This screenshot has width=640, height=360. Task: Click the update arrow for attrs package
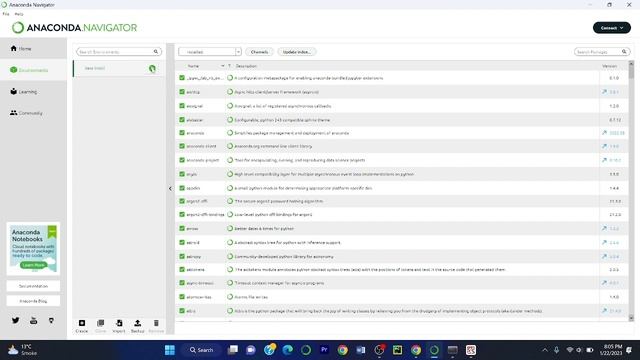[604, 311]
